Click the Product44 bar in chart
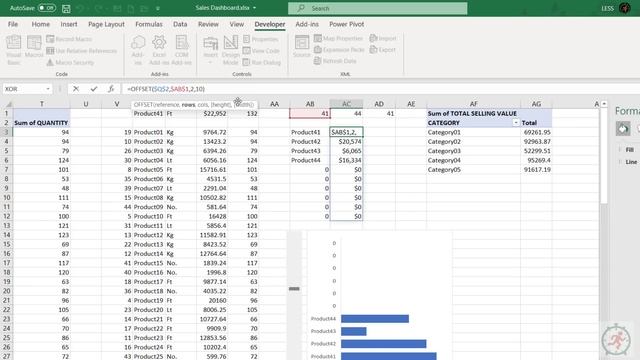Screen dimensions: 640x360 coord(375,318)
